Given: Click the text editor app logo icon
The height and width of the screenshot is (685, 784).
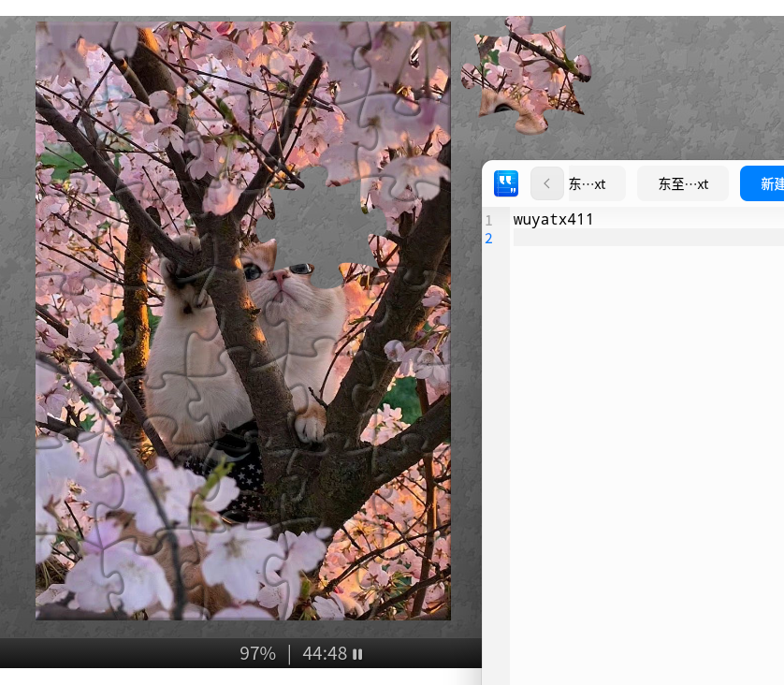Looking at the screenshot, I should pyautogui.click(x=506, y=183).
